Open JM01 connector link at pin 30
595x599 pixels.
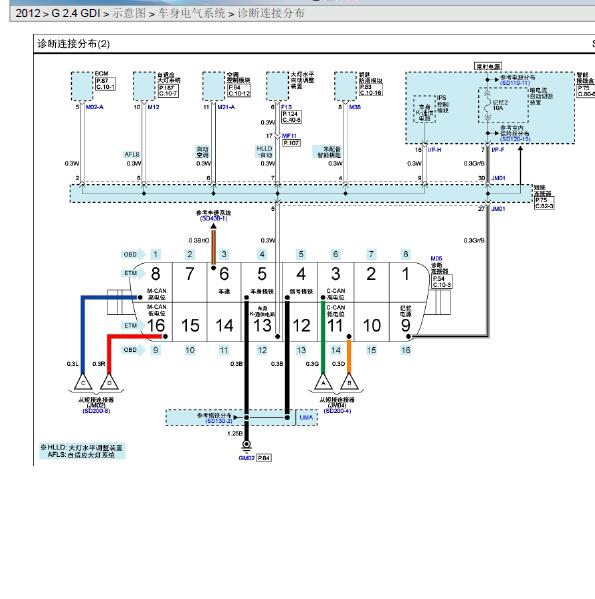pos(498,178)
